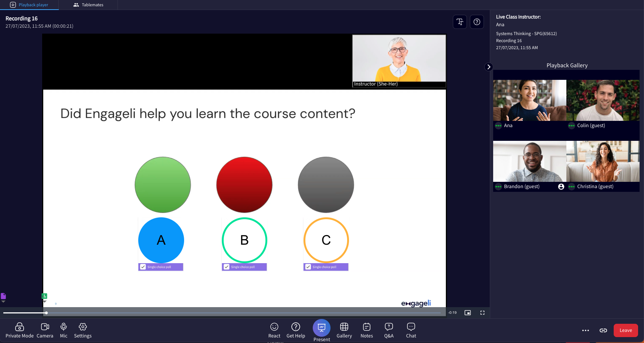
Task: Open the Notes panel
Action: tap(366, 330)
